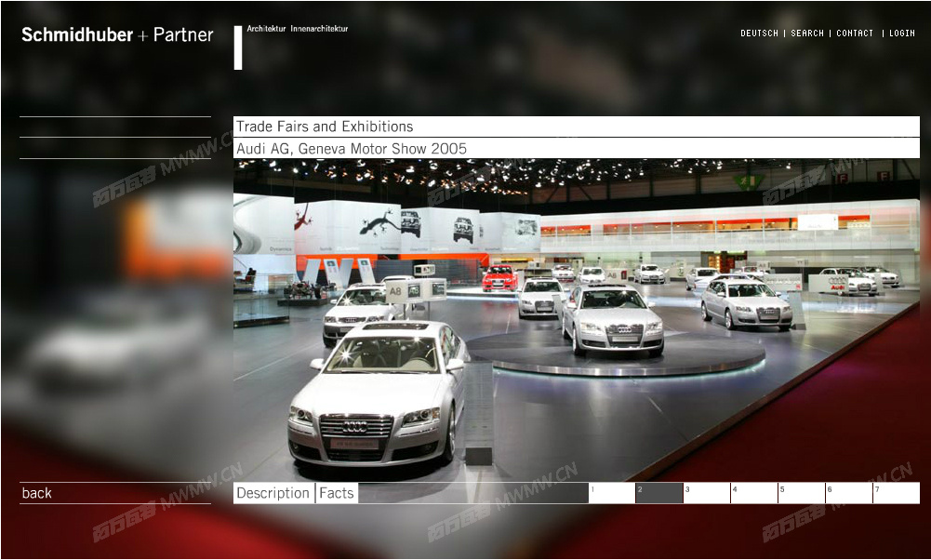The width and height of the screenshot is (931, 560).
Task: Open the Description tab
Action: pyautogui.click(x=273, y=493)
